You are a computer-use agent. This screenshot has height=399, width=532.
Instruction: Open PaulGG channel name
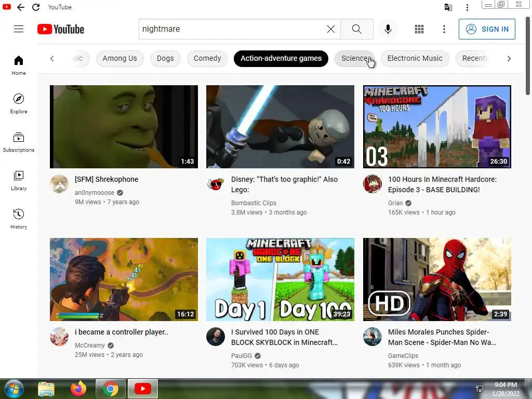pyautogui.click(x=241, y=355)
